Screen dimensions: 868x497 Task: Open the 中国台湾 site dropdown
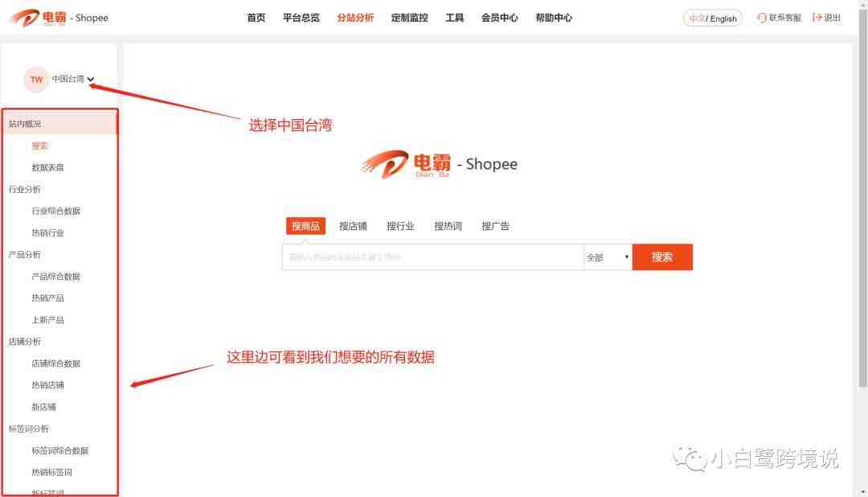click(x=72, y=80)
